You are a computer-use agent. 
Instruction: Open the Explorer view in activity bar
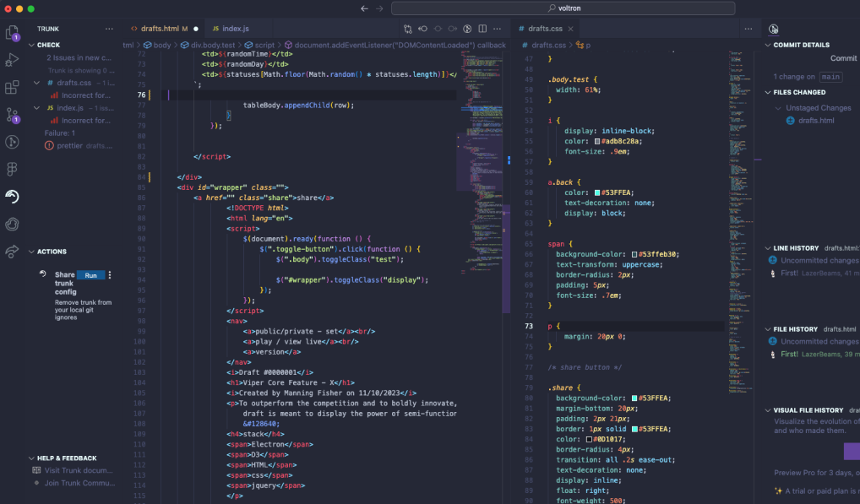tap(12, 33)
